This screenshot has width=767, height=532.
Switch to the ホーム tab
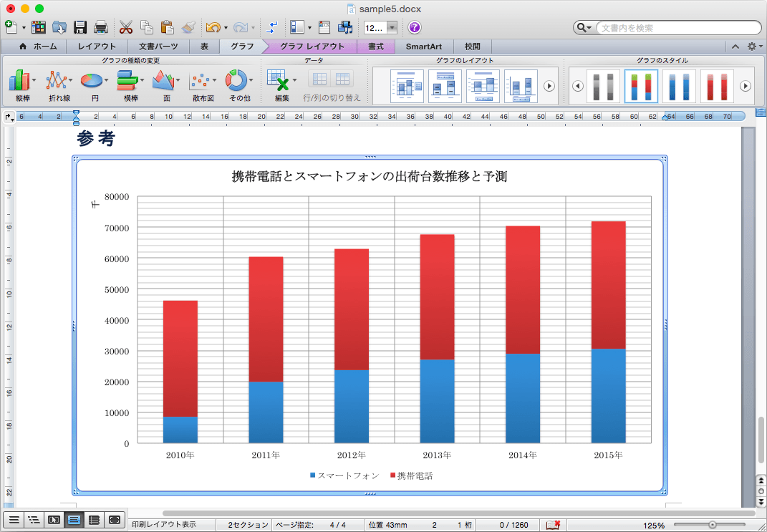click(x=38, y=47)
